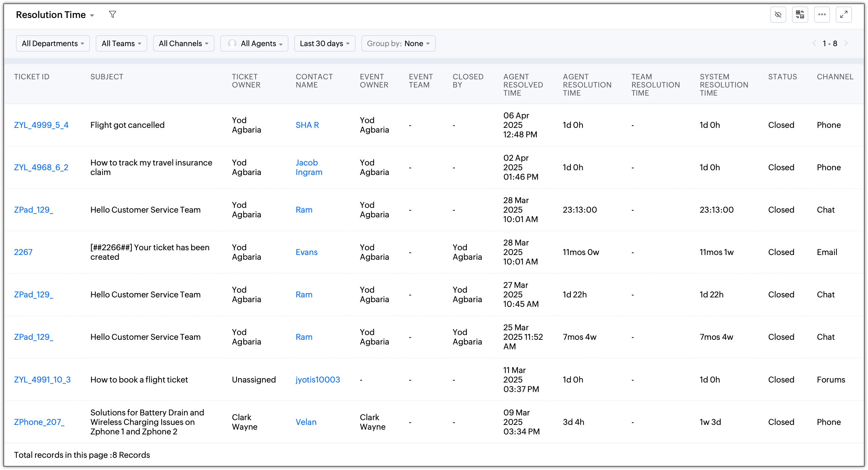868x470 pixels.
Task: Go to next page arrow
Action: (x=846, y=43)
